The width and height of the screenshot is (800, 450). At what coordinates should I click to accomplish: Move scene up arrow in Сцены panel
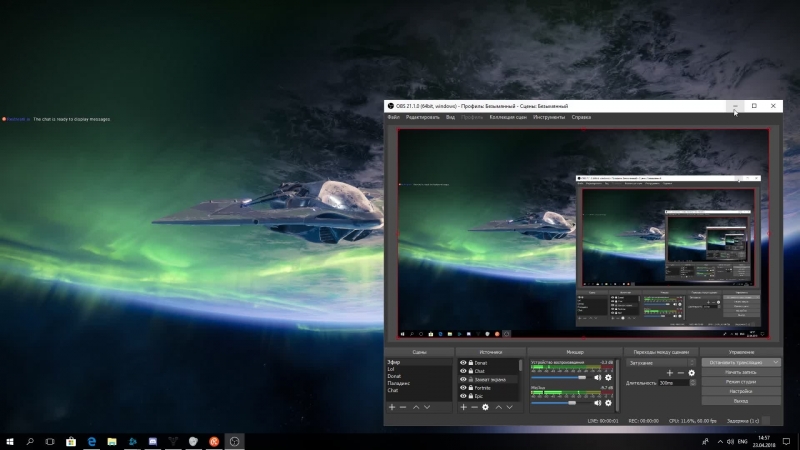tap(416, 407)
